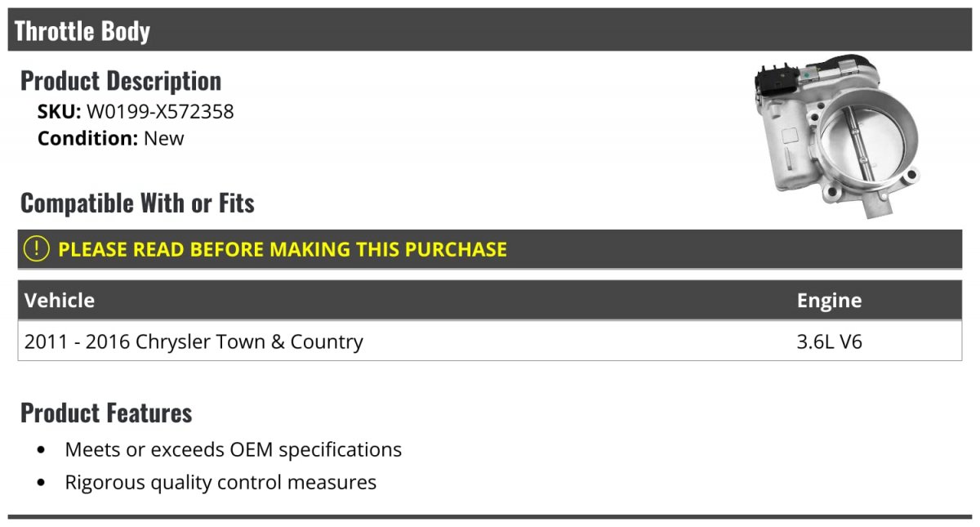Click the 3.6L V6 engine cell
This screenshot has height=527, width=980.
(830, 341)
